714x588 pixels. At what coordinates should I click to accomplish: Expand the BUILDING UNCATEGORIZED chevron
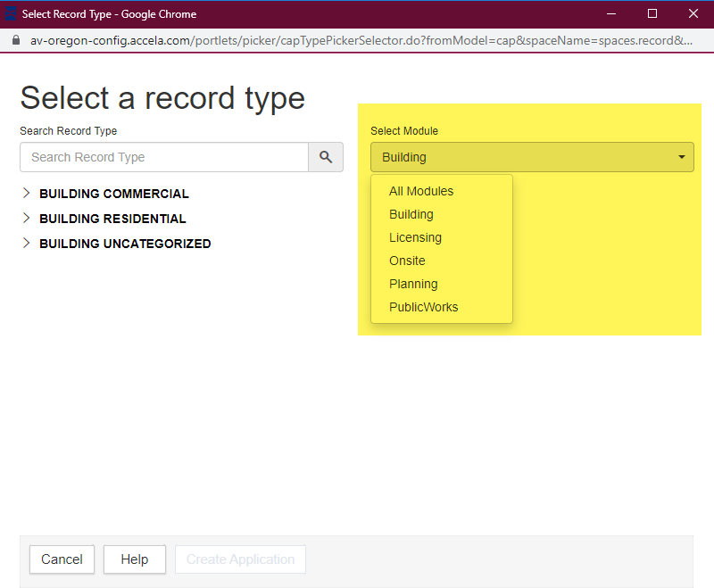click(x=27, y=244)
